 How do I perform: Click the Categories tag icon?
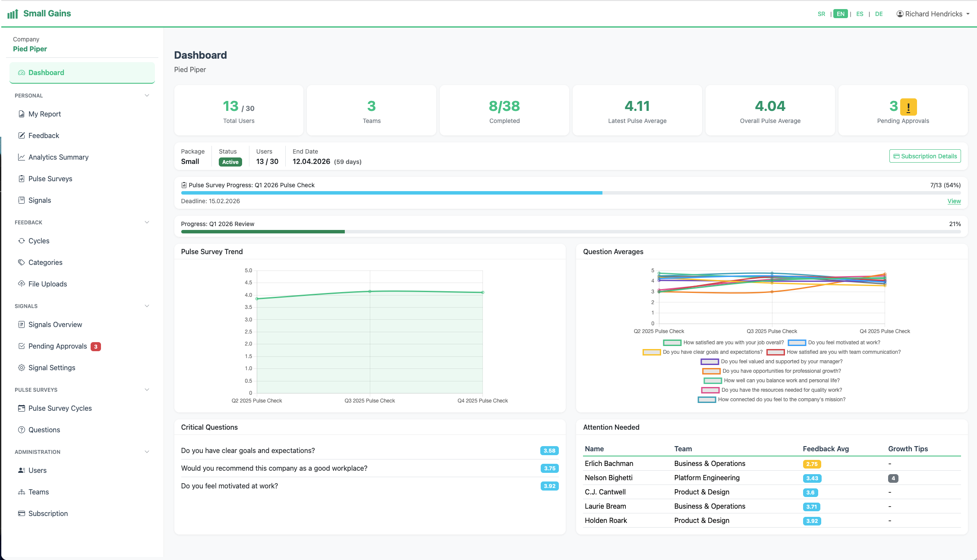click(22, 262)
